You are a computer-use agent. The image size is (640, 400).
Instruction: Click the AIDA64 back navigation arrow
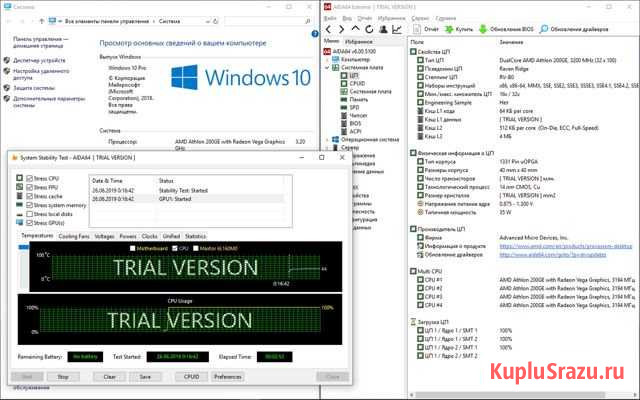tap(324, 29)
